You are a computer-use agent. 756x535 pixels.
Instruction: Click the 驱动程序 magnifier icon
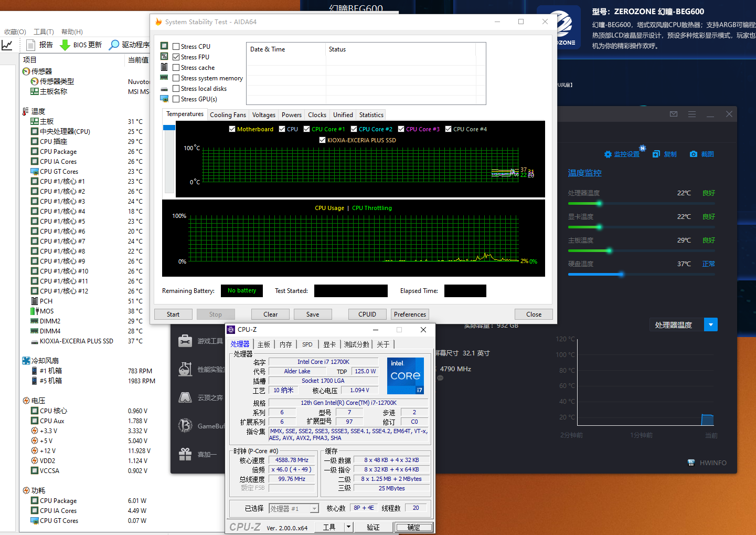[x=114, y=45]
